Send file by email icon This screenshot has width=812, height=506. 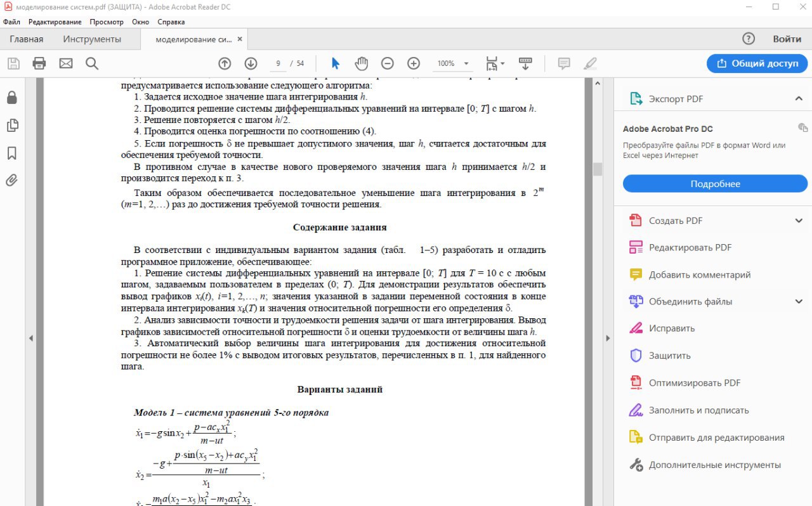[x=66, y=63]
